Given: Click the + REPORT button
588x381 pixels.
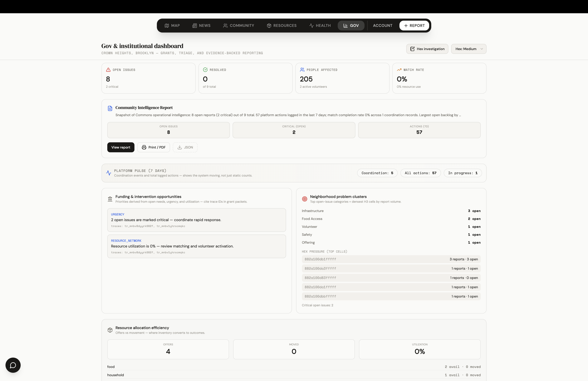Looking at the screenshot, I should 414,25.
